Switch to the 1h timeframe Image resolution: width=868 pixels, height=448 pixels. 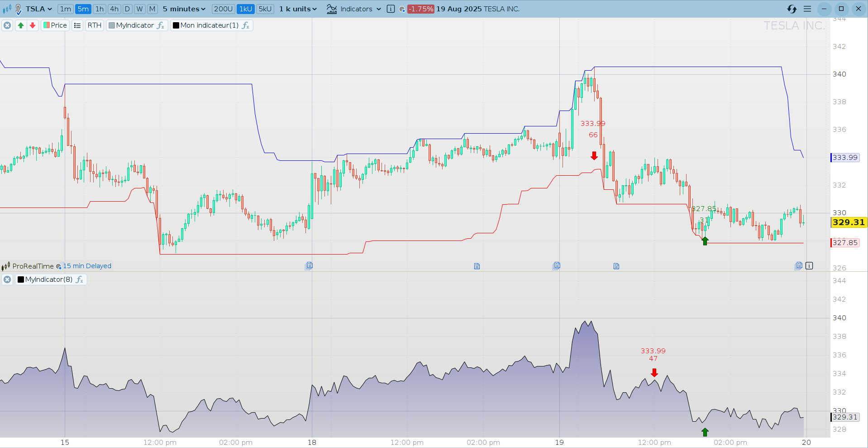tap(100, 9)
